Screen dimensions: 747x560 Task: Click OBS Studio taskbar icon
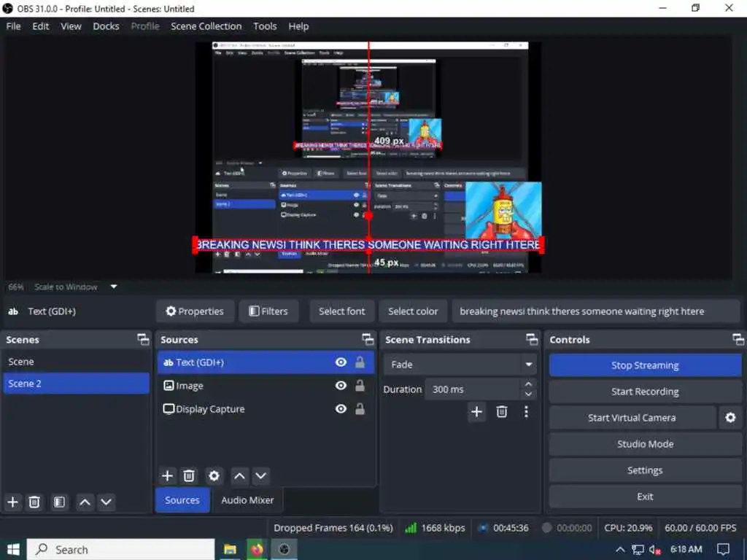(285, 550)
